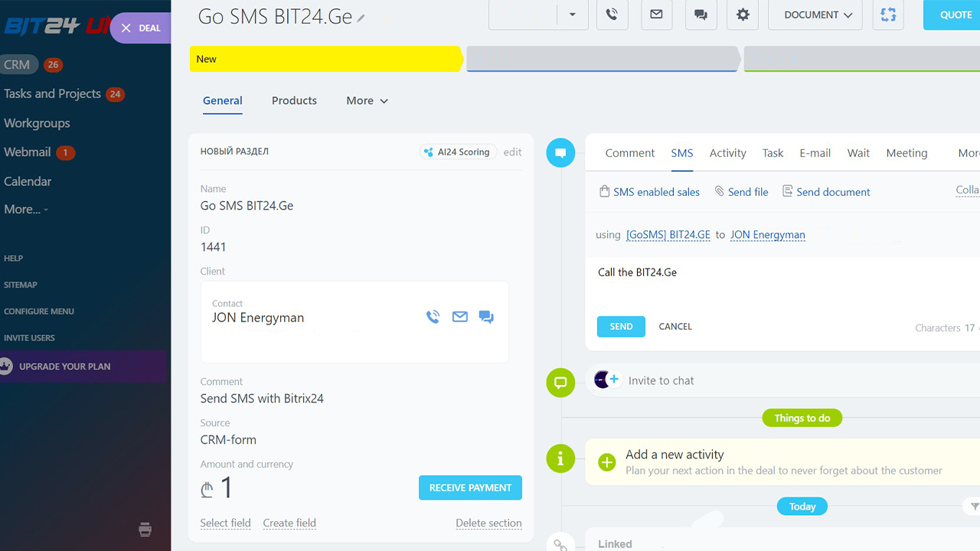Viewport: 980px width, 551px height.
Task: Select the yellow New stage in pipeline
Action: pyautogui.click(x=325, y=59)
